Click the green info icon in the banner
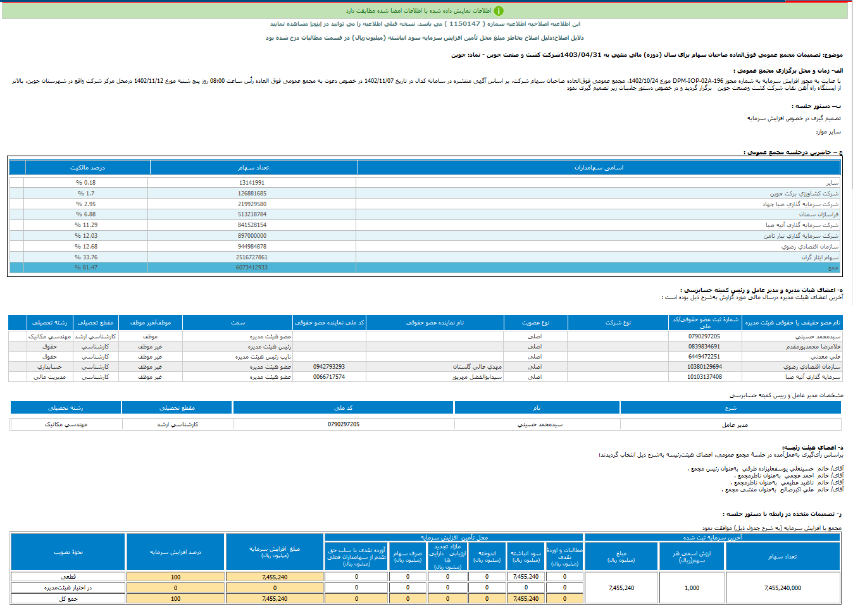853x616 pixels. tap(499, 11)
